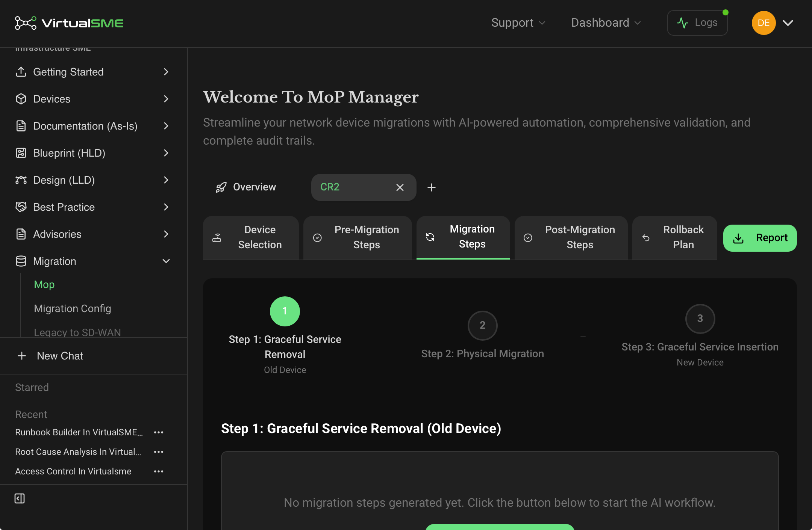Click the Overview rocket icon
Screen dimensions: 812x530
click(x=221, y=187)
